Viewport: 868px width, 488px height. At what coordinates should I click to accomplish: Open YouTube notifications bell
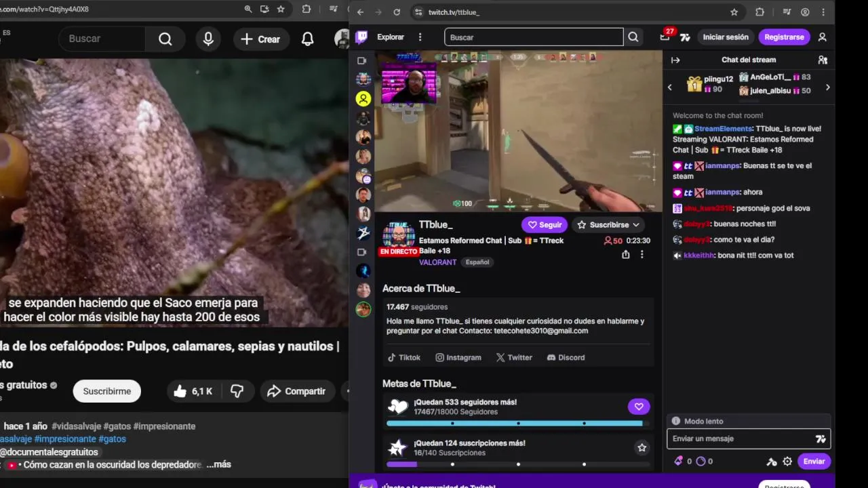(307, 39)
